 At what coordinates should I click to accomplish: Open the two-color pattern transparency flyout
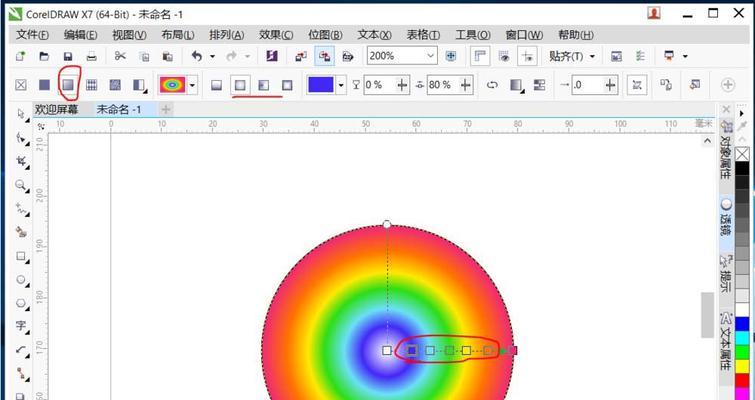[x=140, y=85]
